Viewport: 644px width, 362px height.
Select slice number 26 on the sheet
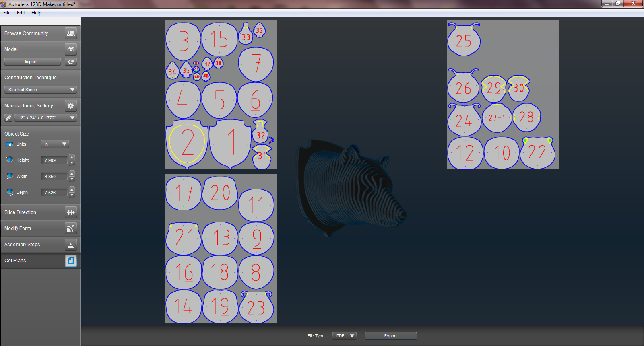pos(464,86)
